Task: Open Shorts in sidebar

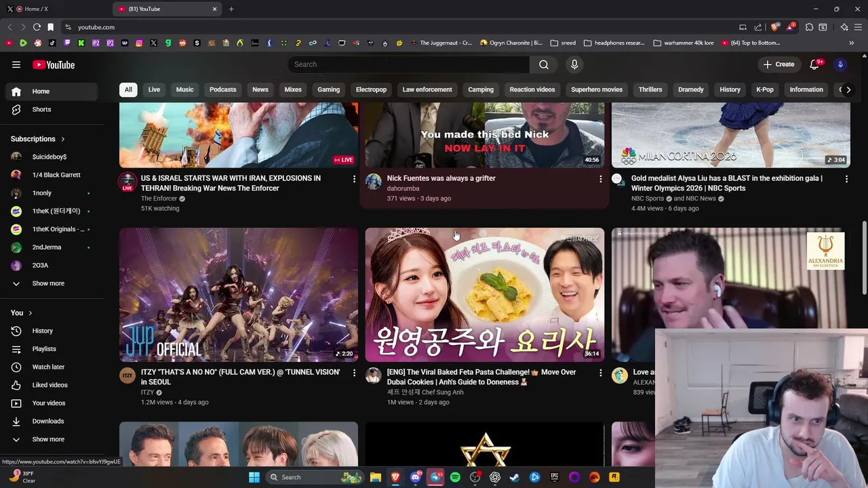Action: (x=52, y=109)
